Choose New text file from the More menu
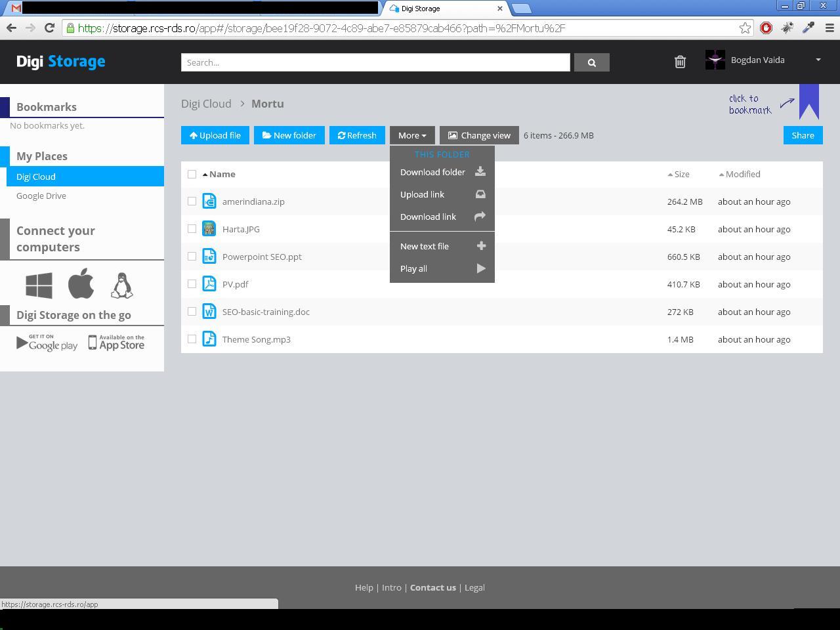Viewport: 840px width, 630px height. [x=442, y=246]
